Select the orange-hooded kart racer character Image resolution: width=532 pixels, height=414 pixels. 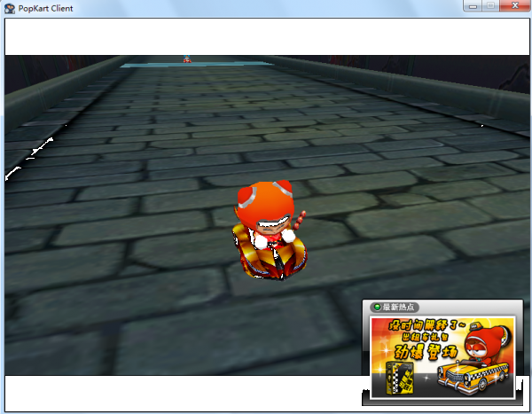click(x=270, y=230)
